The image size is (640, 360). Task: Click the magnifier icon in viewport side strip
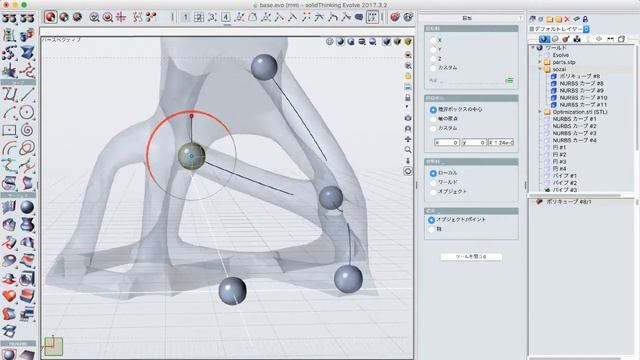pyautogui.click(x=407, y=150)
